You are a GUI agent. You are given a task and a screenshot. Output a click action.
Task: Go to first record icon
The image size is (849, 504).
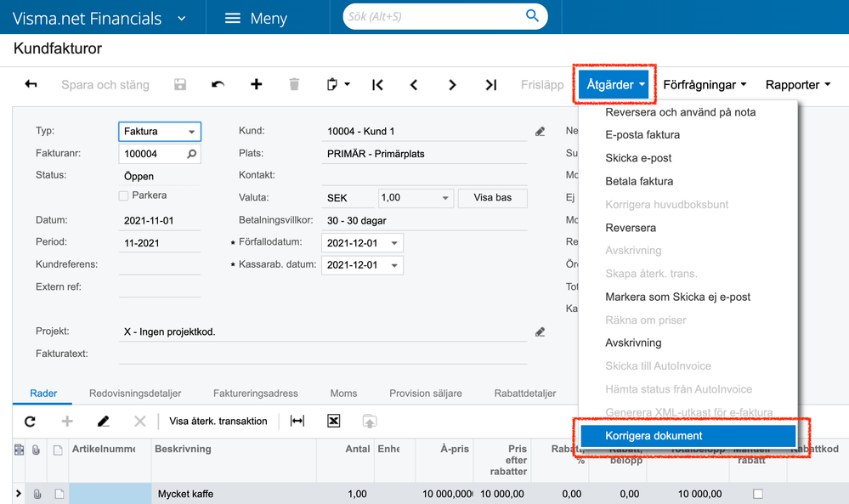pyautogui.click(x=377, y=85)
